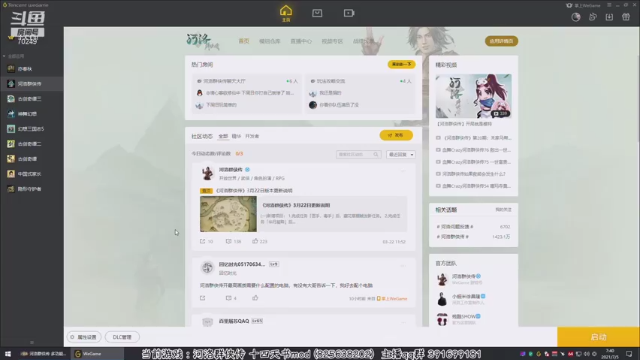This screenshot has height=360, width=640.
Task: Open the more menu on the configuration question post
Action: tap(403, 265)
